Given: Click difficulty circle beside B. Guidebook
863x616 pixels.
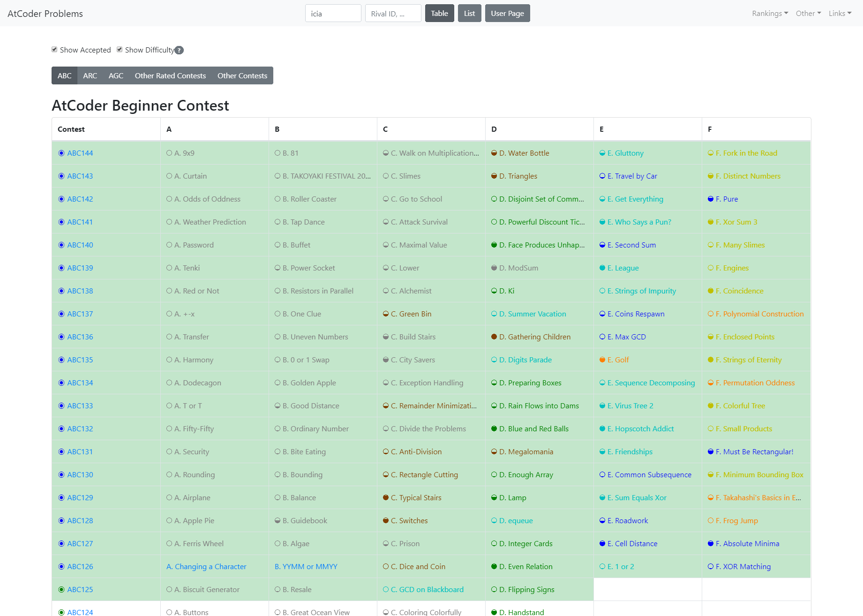Looking at the screenshot, I should point(278,521).
